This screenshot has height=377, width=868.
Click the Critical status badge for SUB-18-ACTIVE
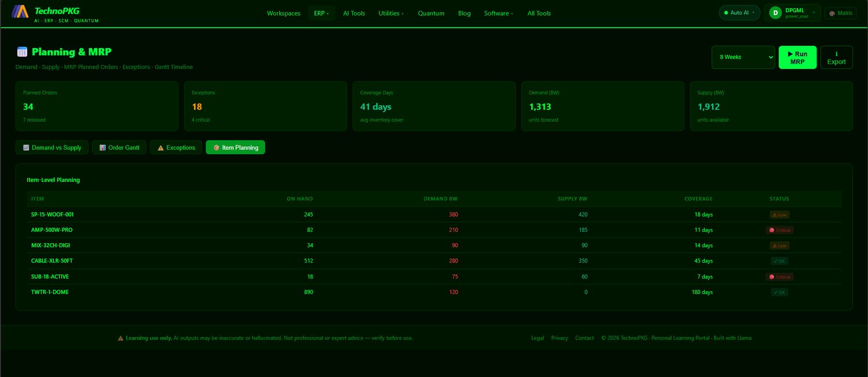coord(779,277)
